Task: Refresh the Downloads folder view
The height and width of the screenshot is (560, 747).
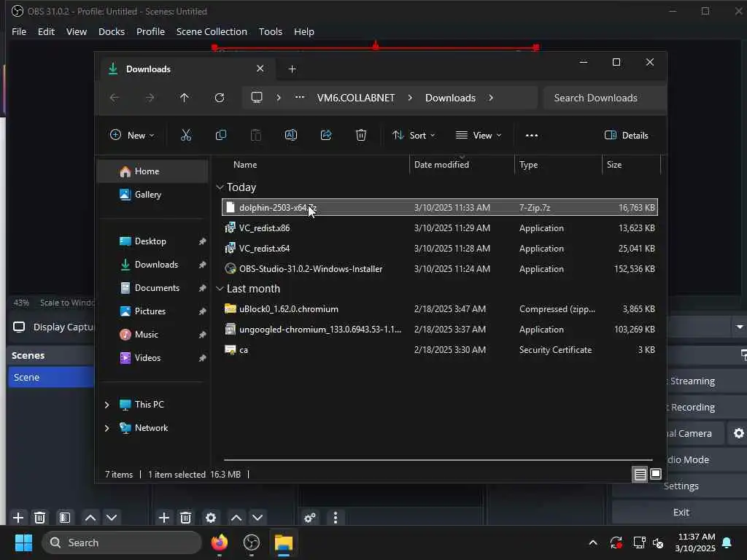Action: pyautogui.click(x=220, y=98)
